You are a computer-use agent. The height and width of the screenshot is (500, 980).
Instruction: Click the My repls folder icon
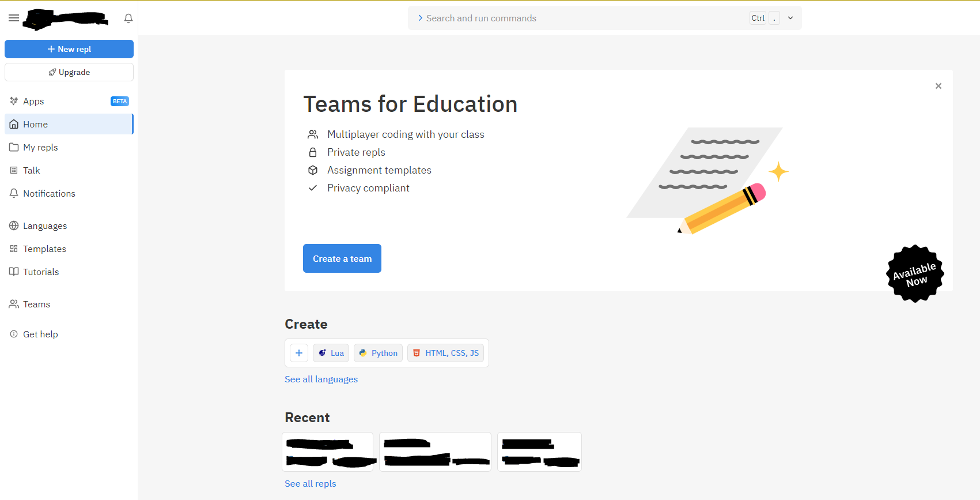(14, 147)
